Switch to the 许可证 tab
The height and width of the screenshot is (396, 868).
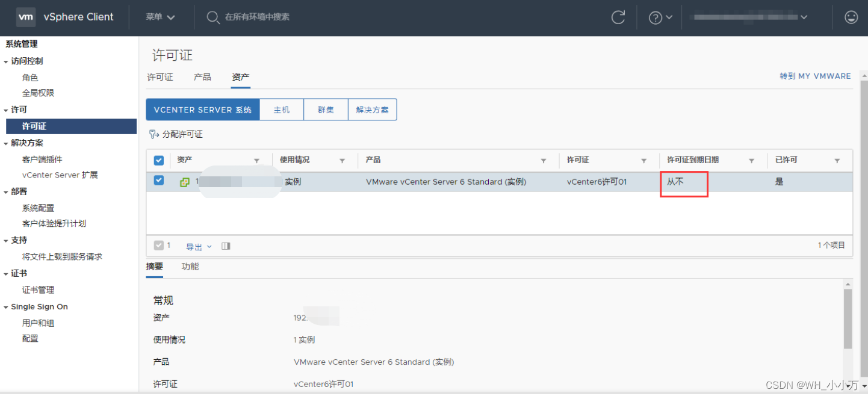160,77
